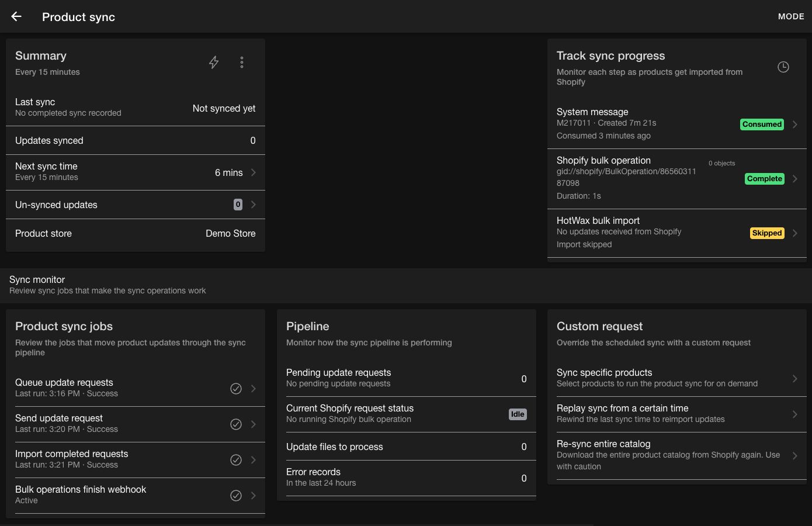812x526 pixels.
Task: Click the 0 objects label
Action: (x=722, y=163)
